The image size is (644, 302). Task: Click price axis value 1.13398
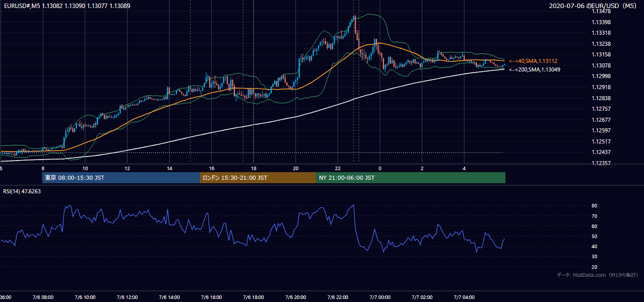(x=601, y=22)
